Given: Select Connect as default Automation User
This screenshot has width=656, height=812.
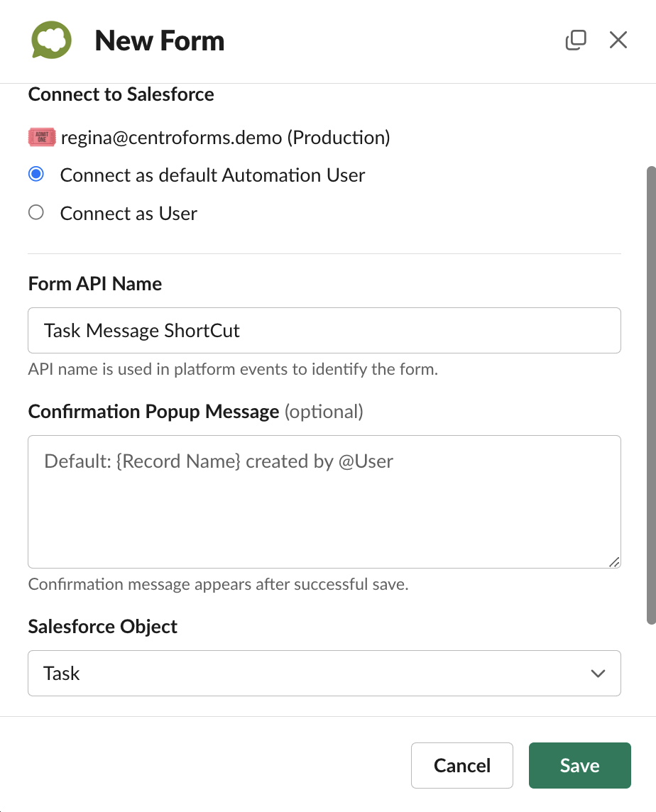Looking at the screenshot, I should point(35,174).
